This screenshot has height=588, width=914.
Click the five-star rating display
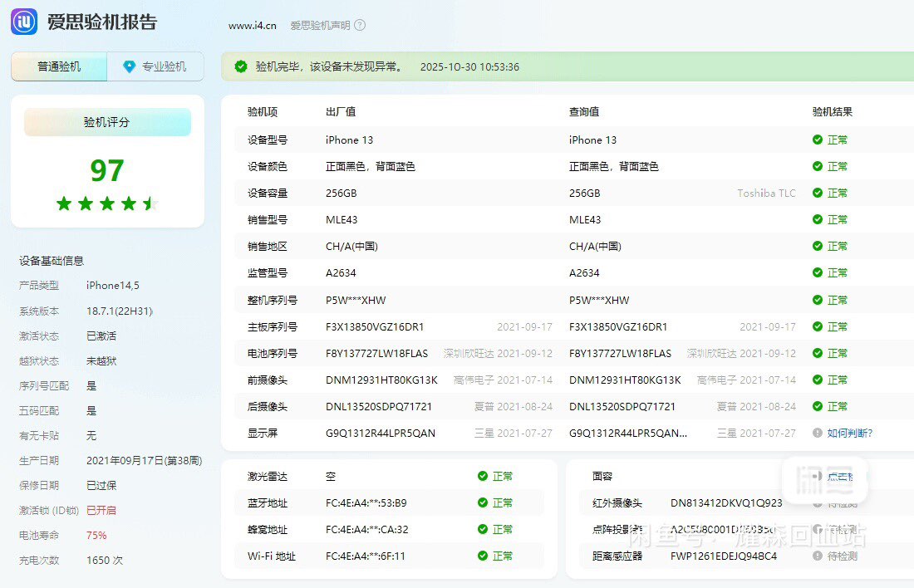[x=107, y=203]
